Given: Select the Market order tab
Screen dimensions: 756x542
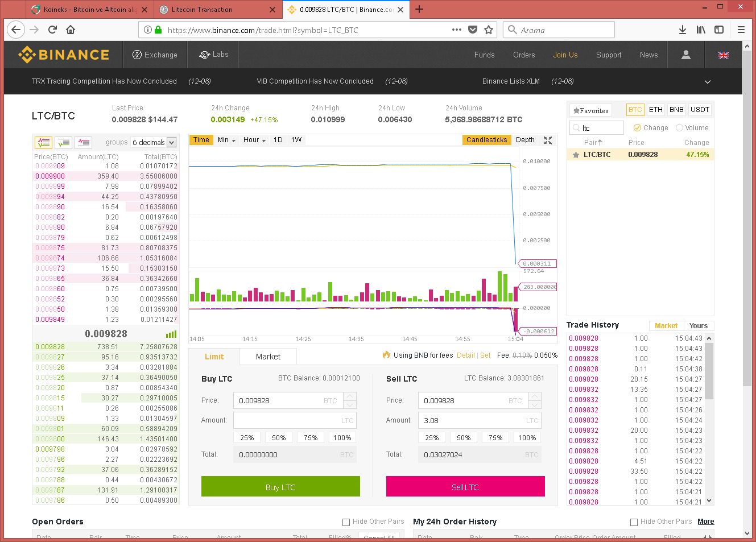Looking at the screenshot, I should point(268,357).
